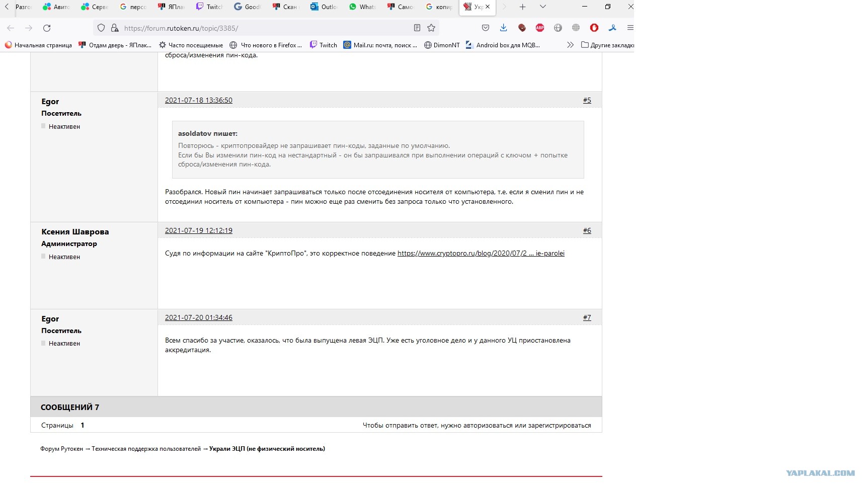
Task: List all tabs with the dropdown arrow
Action: [x=542, y=7]
